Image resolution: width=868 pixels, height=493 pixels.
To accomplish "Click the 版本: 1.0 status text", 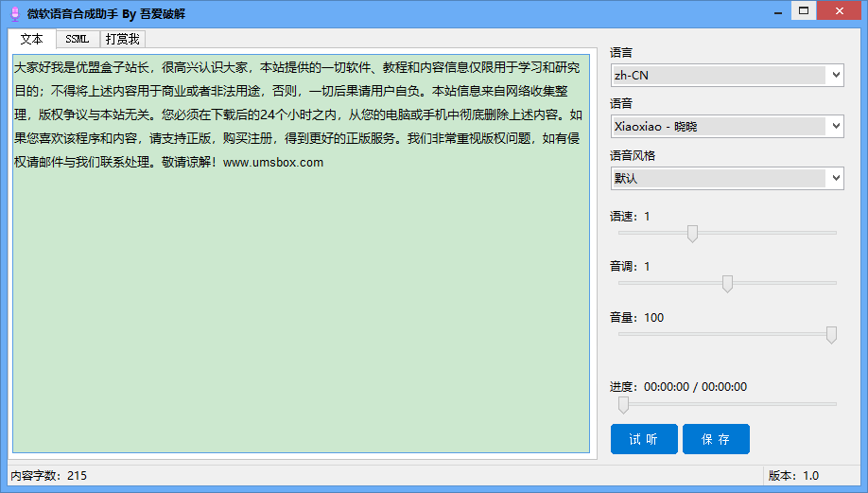I will (x=794, y=476).
